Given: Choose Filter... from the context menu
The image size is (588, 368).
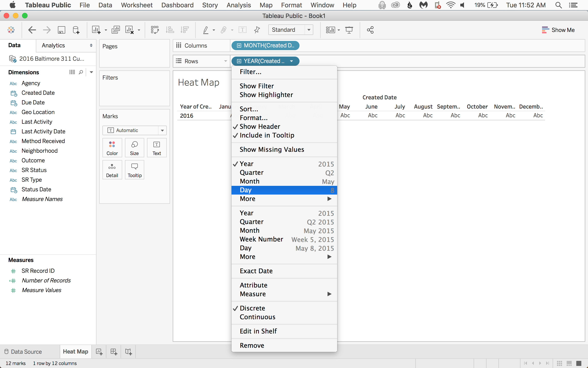Looking at the screenshot, I should [284, 72].
